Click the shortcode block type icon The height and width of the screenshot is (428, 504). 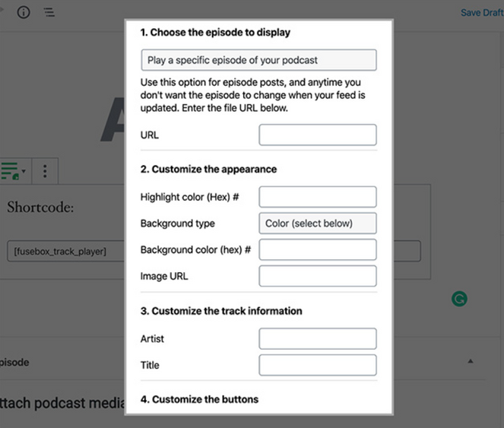pyautogui.click(x=11, y=171)
